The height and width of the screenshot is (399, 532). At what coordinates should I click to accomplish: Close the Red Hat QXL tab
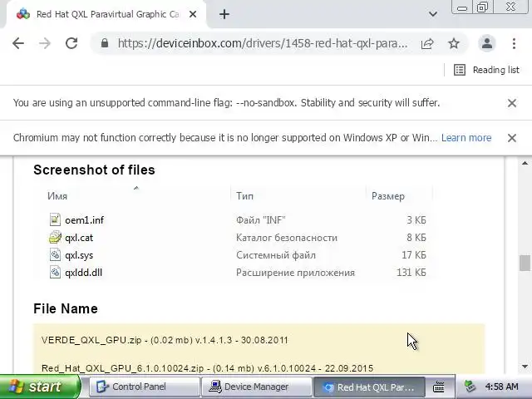click(x=192, y=14)
